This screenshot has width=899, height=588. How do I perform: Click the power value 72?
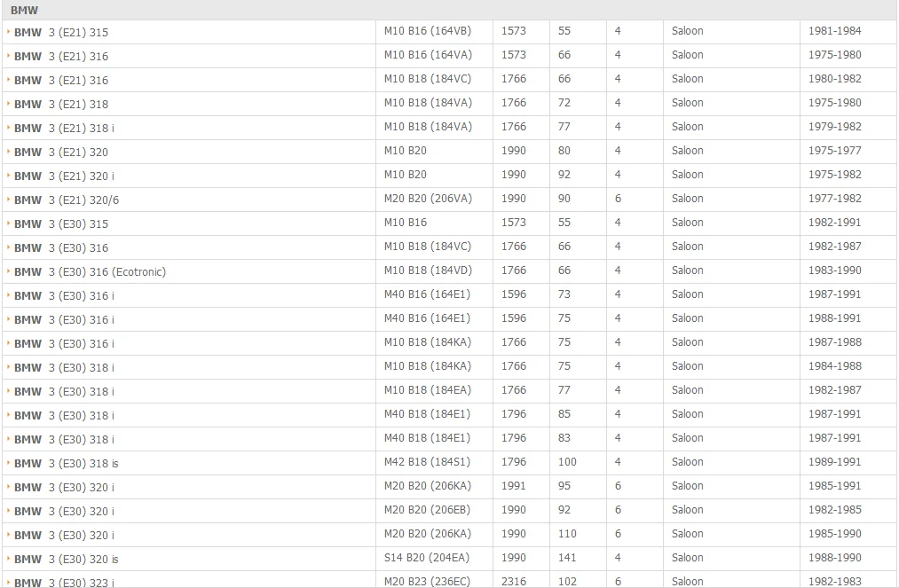pyautogui.click(x=564, y=103)
